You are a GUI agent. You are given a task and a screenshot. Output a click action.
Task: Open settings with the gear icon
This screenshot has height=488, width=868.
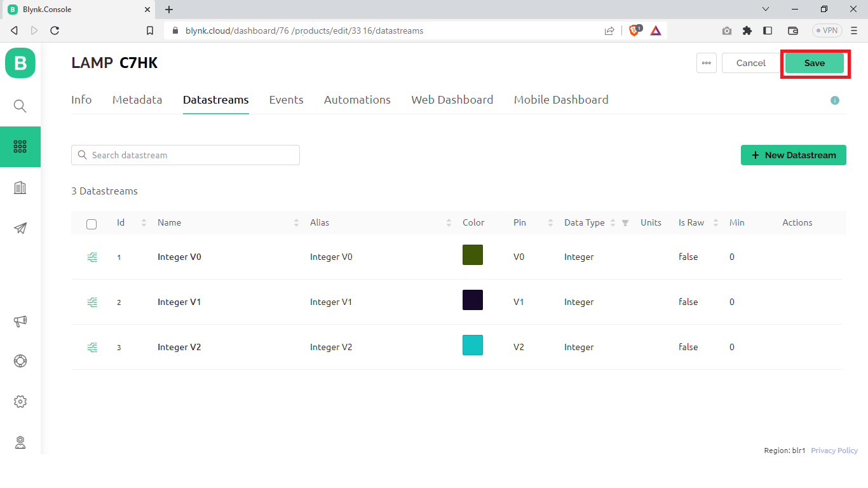20,401
